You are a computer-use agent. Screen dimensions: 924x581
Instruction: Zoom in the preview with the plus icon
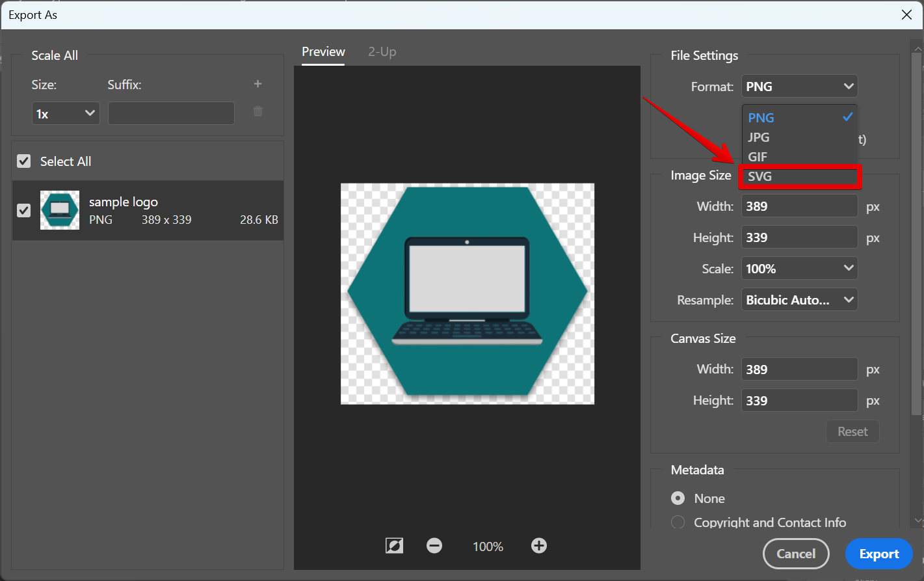538,546
